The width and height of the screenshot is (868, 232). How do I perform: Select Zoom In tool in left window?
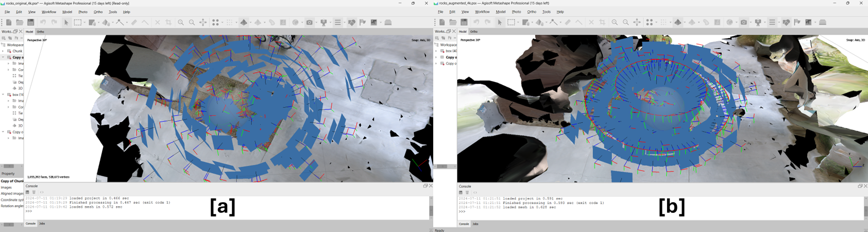click(181, 22)
